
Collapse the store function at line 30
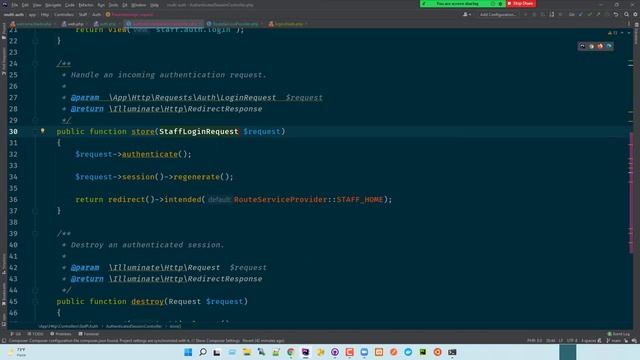tap(36, 131)
